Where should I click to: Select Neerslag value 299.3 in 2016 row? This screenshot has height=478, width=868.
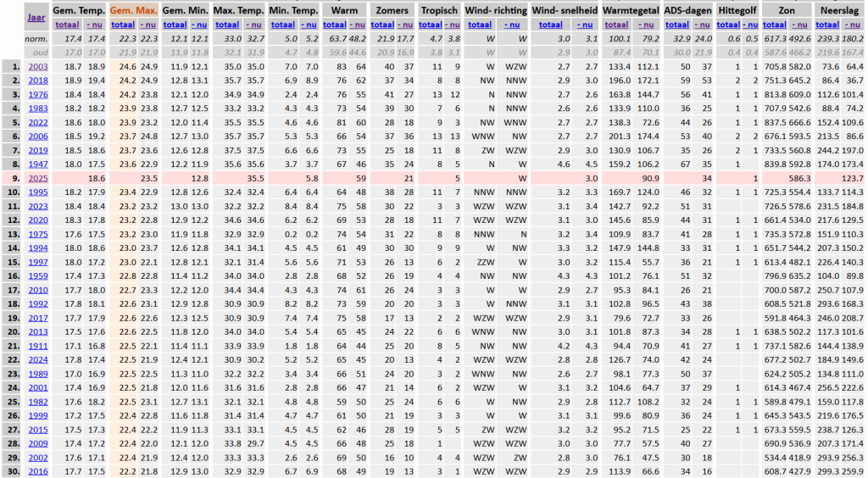click(827, 471)
